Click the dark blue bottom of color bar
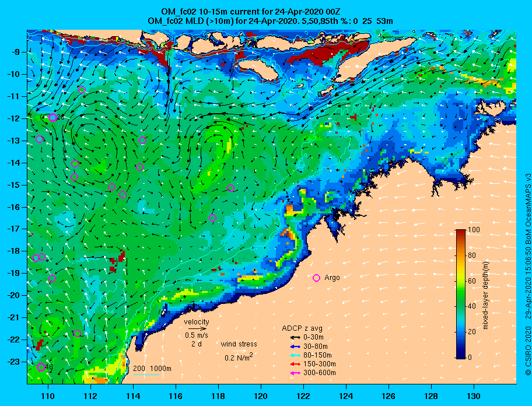Image resolution: width=532 pixels, height=406 pixels. point(461,355)
